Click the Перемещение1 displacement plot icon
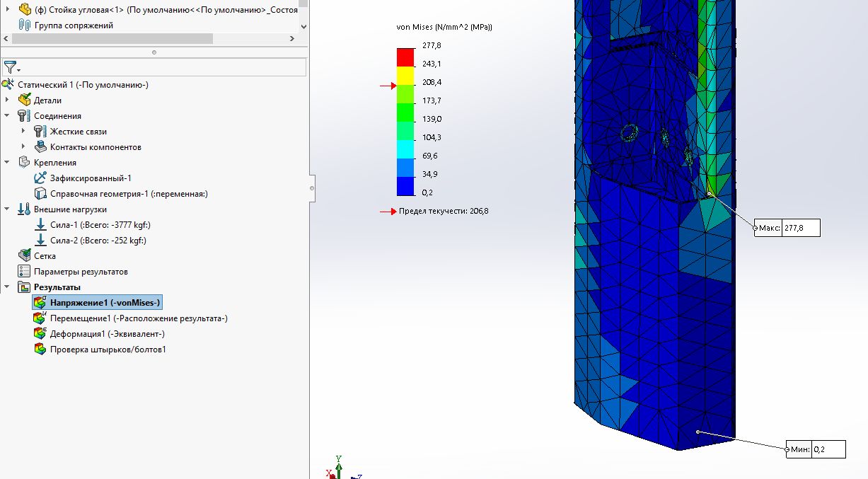868x479 pixels. (40, 318)
